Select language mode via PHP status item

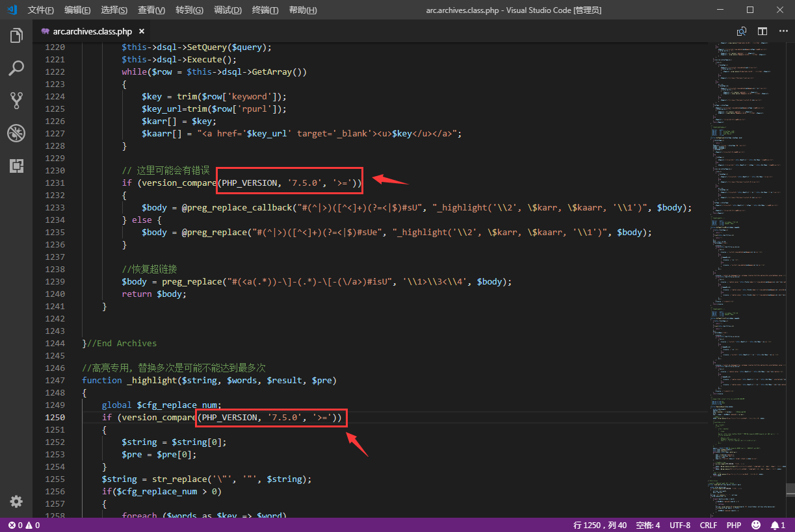(734, 525)
